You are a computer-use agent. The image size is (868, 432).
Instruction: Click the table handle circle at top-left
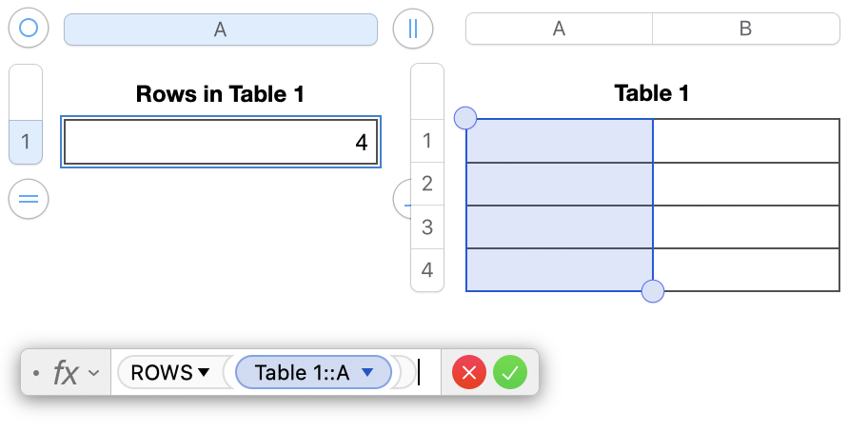coord(29,29)
